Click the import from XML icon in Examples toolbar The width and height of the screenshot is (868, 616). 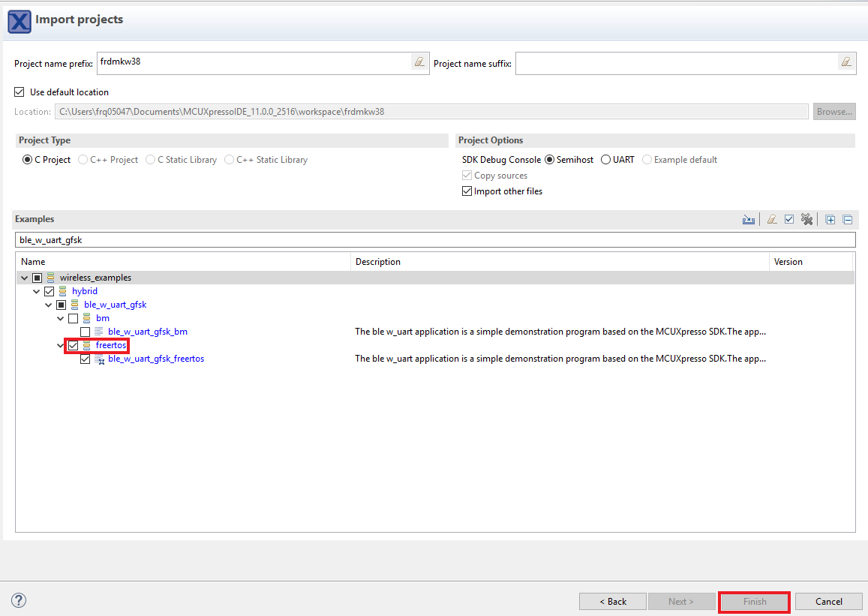(x=748, y=219)
